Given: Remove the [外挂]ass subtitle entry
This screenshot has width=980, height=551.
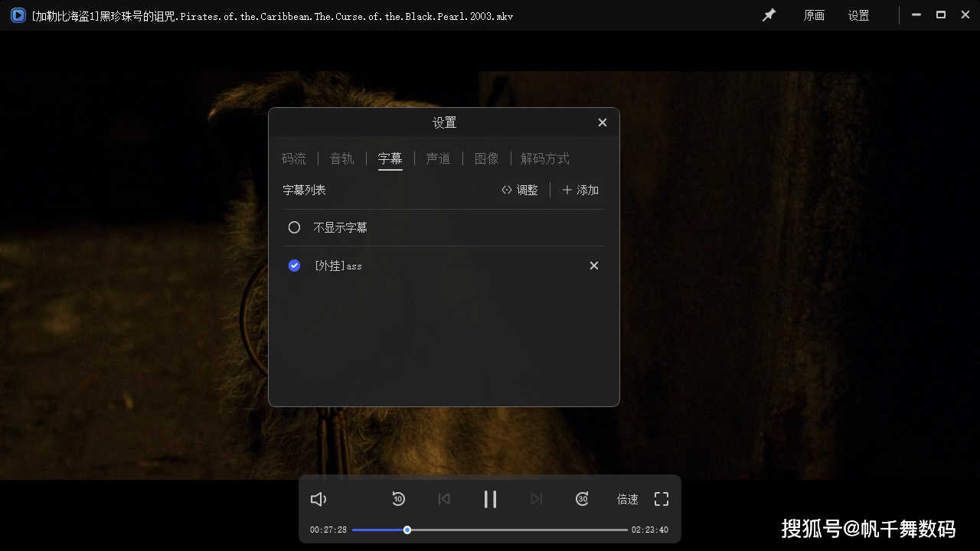Looking at the screenshot, I should (x=594, y=266).
